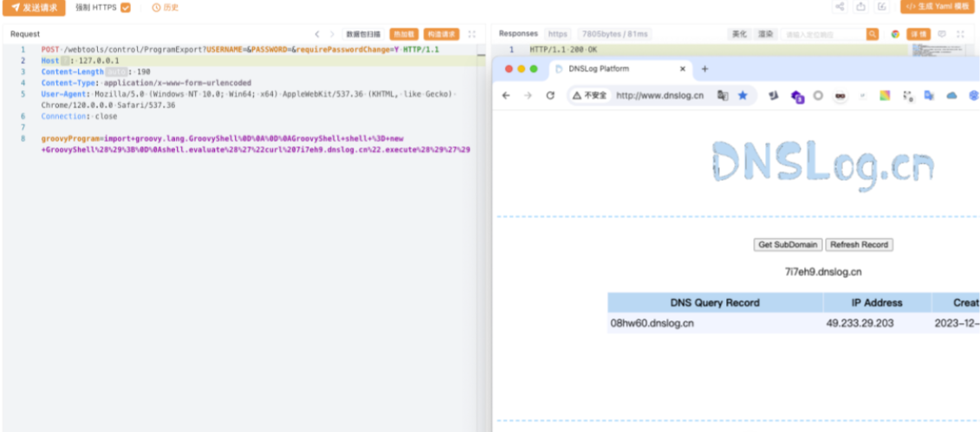Click the translate page icon in address bar
The width and height of the screenshot is (980, 432).
point(724,95)
